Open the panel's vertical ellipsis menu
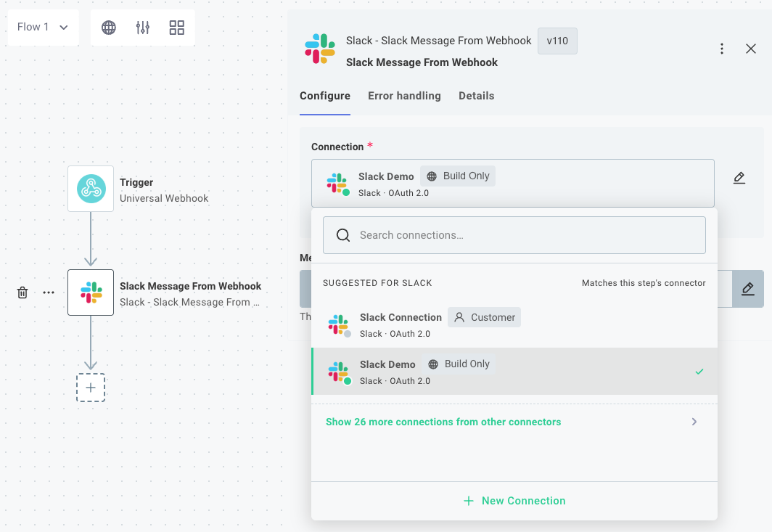This screenshot has height=532, width=772. 722,49
